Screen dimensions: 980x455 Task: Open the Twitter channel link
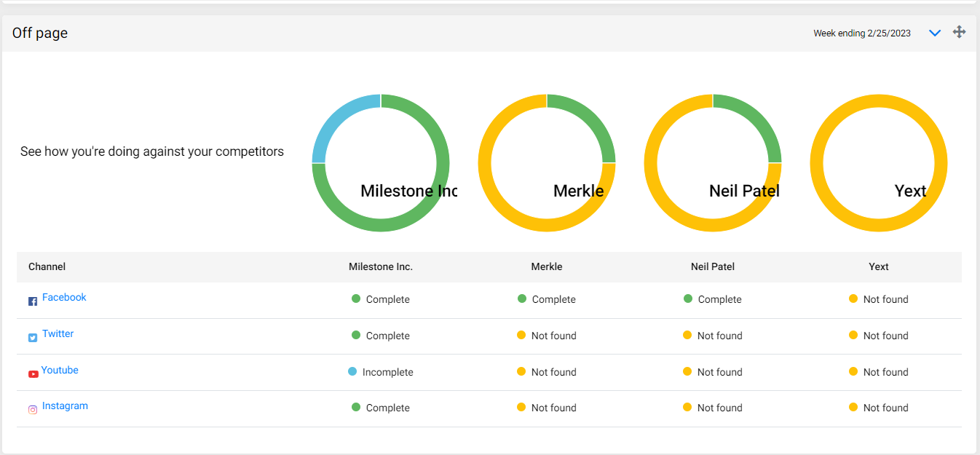pos(58,333)
